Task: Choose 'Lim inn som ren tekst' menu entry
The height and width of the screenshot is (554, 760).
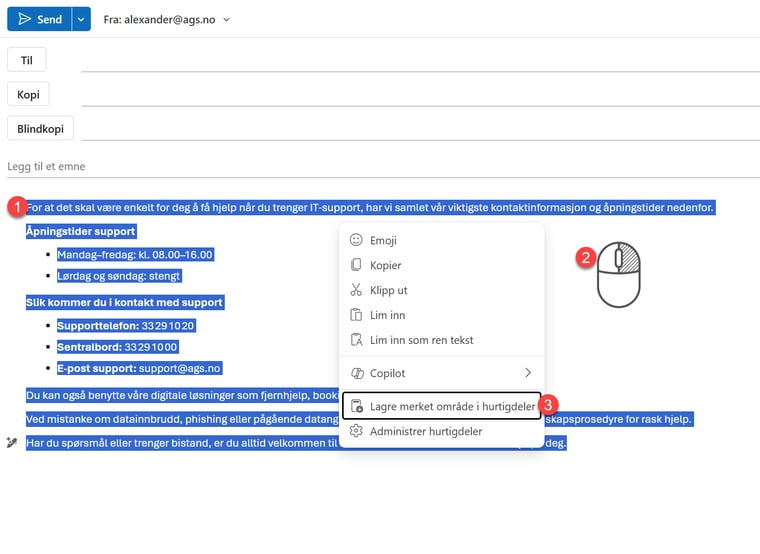Action: point(442,340)
